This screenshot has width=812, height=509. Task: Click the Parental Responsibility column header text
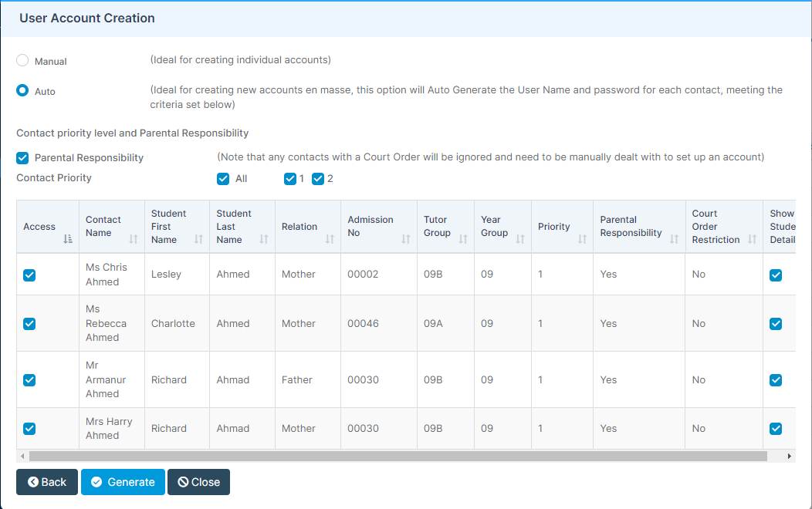631,227
